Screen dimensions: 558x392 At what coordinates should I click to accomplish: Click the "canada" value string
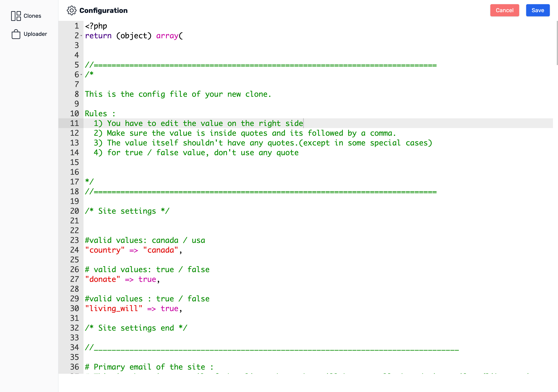(x=161, y=250)
